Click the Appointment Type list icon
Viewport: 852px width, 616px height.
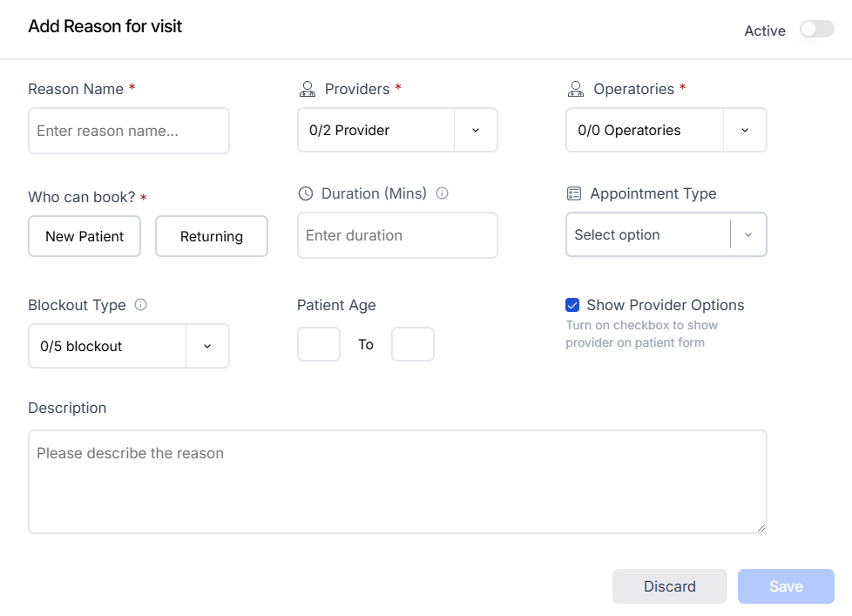[573, 193]
